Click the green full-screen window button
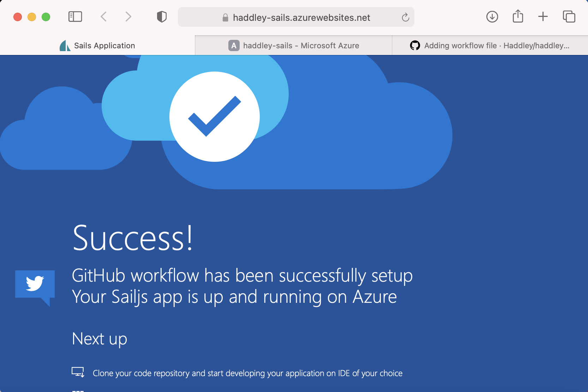The height and width of the screenshot is (392, 588). 46,17
